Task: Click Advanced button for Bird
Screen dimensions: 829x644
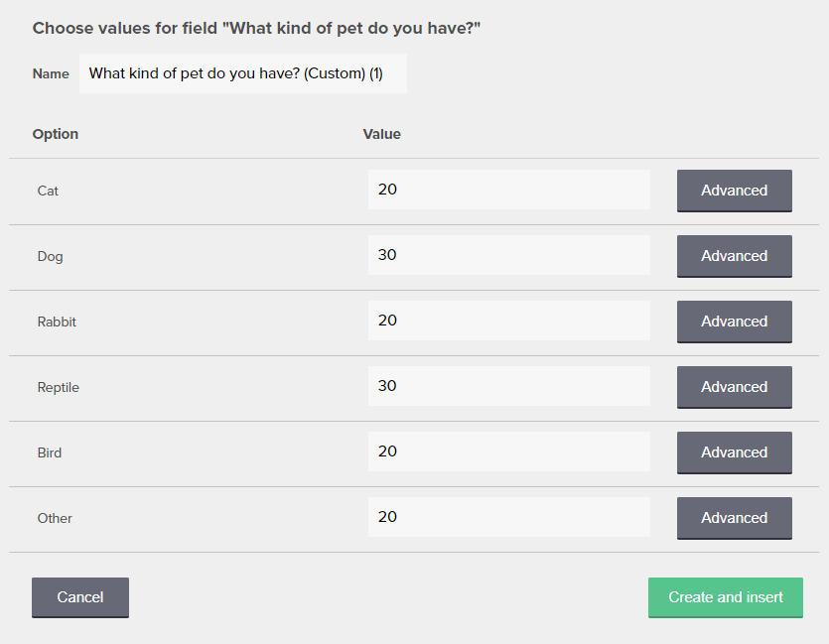Action: pyautogui.click(x=734, y=452)
